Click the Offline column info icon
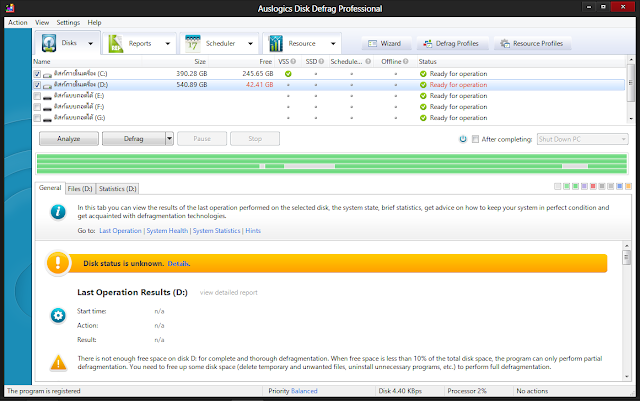640x401 pixels. (x=405, y=61)
